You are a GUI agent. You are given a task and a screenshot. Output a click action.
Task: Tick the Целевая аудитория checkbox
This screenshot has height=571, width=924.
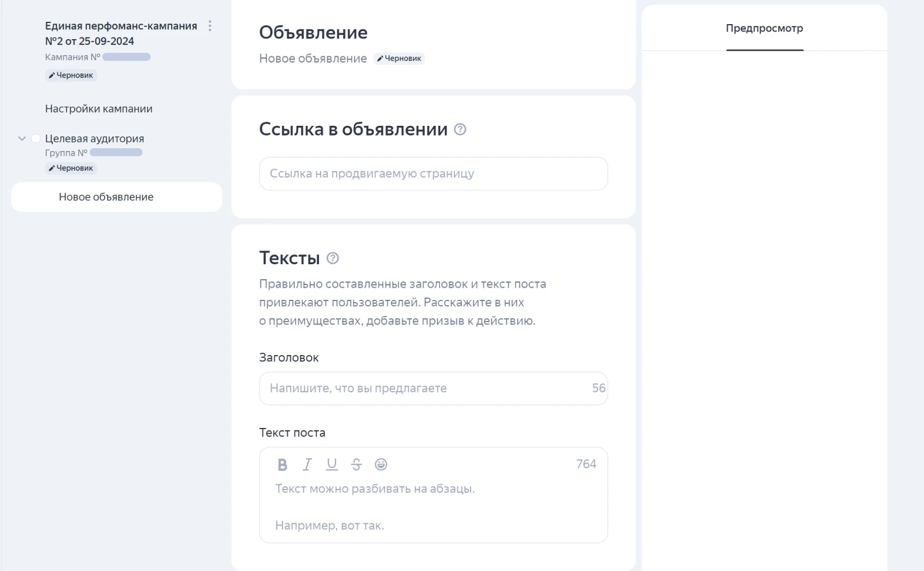pos(36,138)
